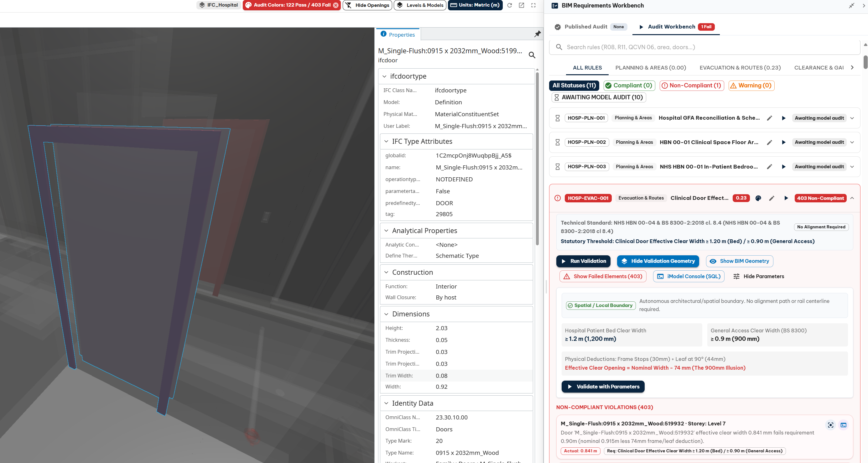Open viewer in new window icon

521,5
